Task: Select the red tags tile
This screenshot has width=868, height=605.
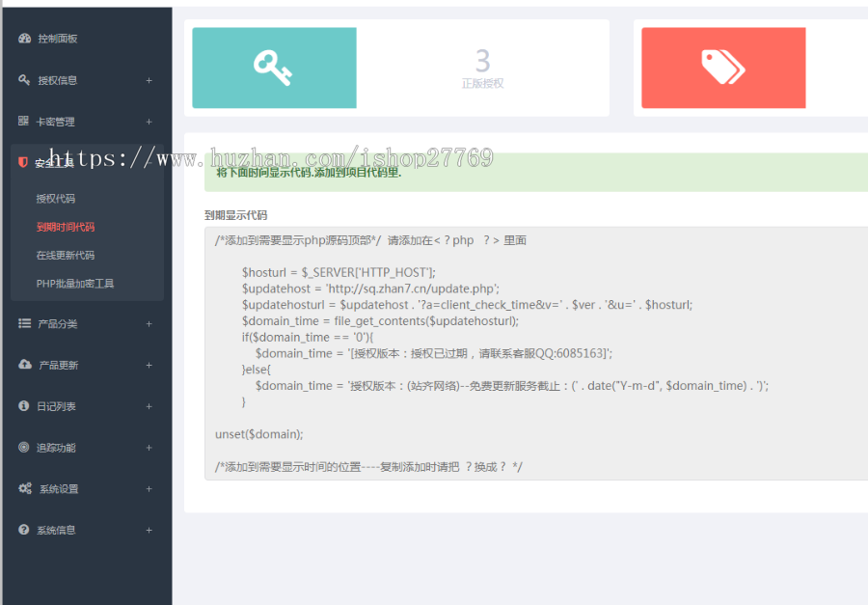Action: pyautogui.click(x=723, y=68)
